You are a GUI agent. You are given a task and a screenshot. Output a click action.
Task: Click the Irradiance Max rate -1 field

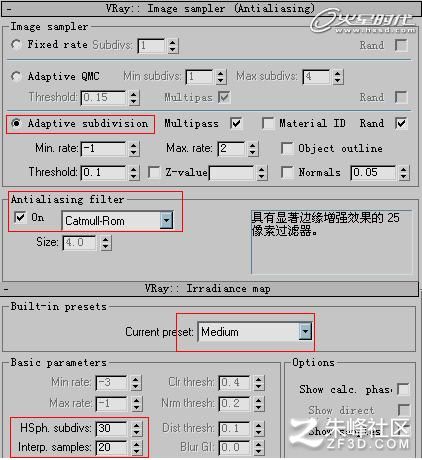tap(111, 403)
